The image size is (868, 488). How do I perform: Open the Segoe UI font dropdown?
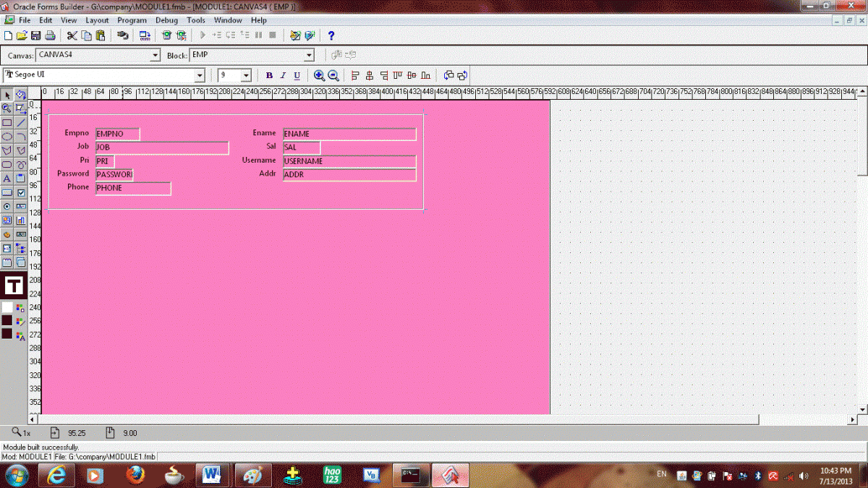tap(200, 75)
